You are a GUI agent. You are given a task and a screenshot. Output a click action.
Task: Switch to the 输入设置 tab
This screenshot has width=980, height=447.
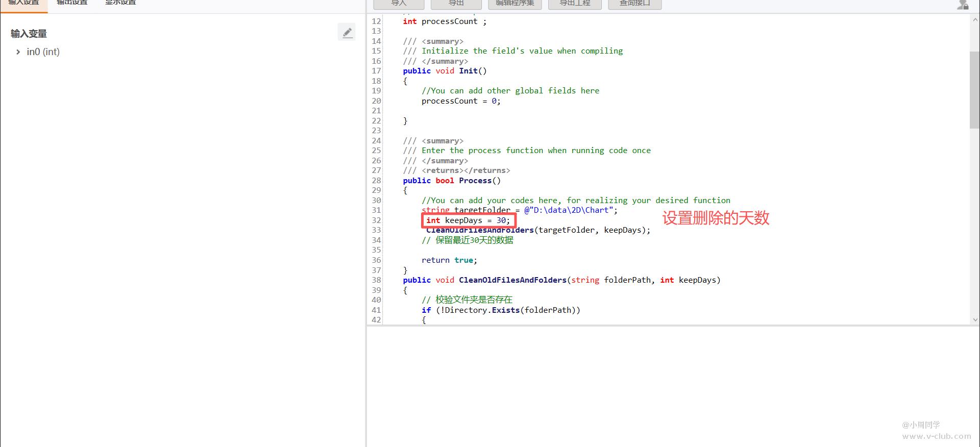(x=23, y=3)
